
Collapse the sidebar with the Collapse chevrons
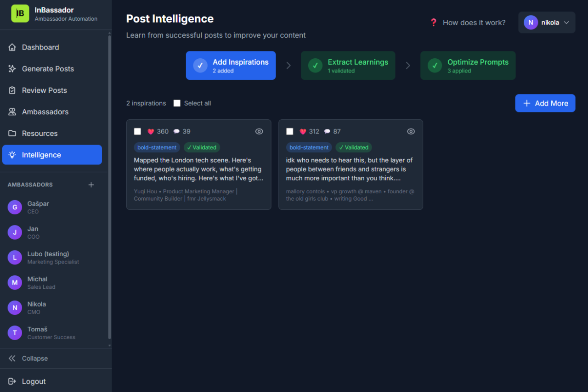pyautogui.click(x=12, y=358)
